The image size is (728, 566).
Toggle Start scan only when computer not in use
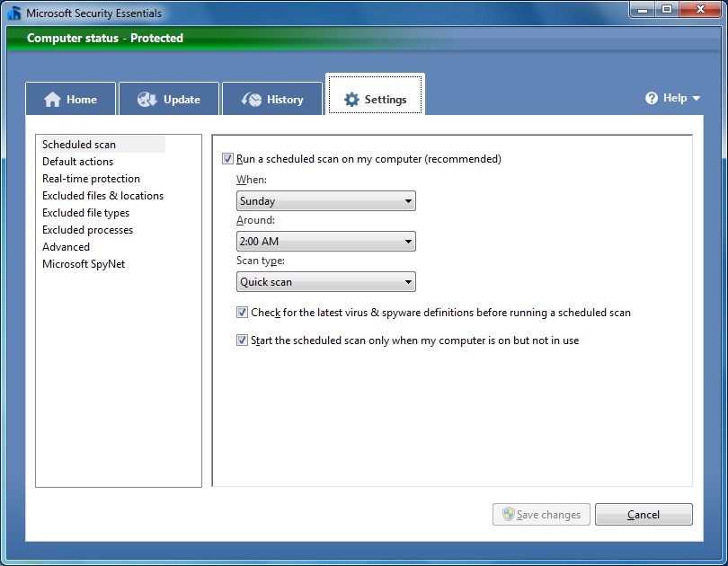242,340
